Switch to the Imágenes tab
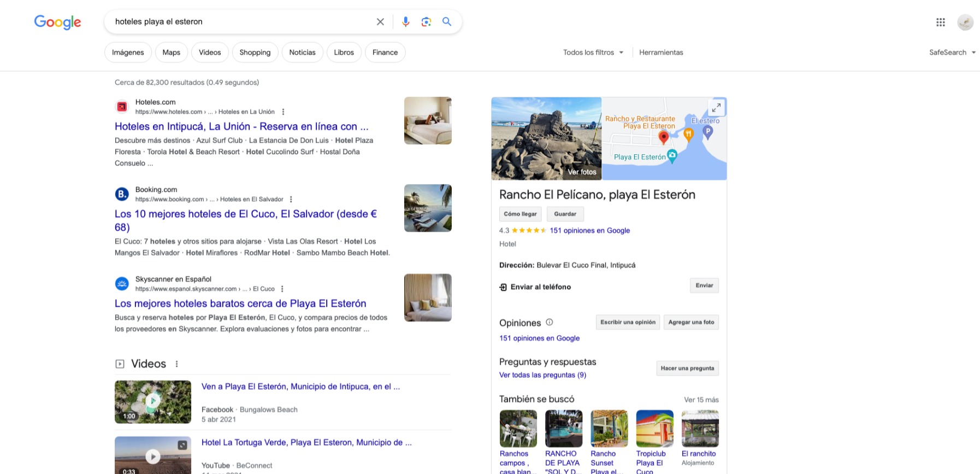 tap(128, 52)
